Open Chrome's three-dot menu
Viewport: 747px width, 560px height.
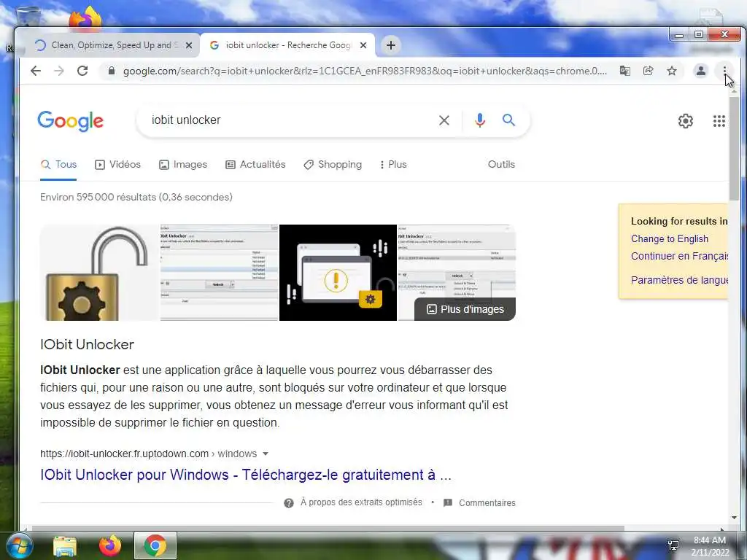point(724,71)
